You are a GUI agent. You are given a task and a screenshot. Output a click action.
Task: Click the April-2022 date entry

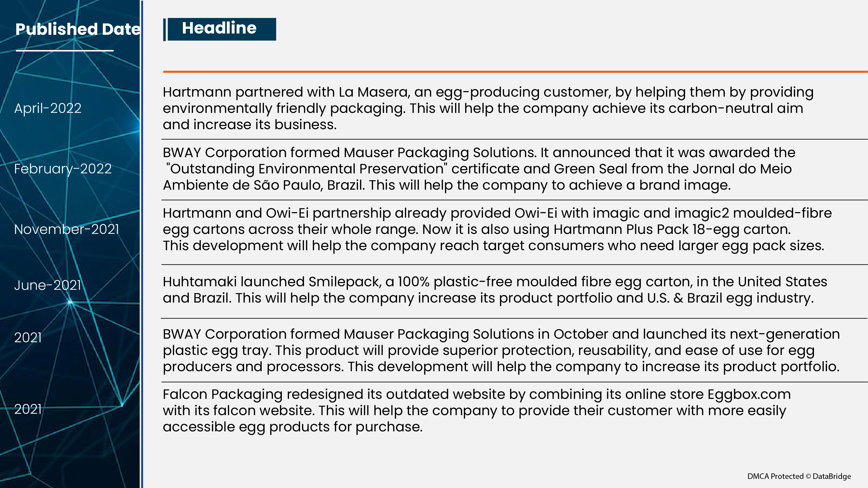[48, 108]
